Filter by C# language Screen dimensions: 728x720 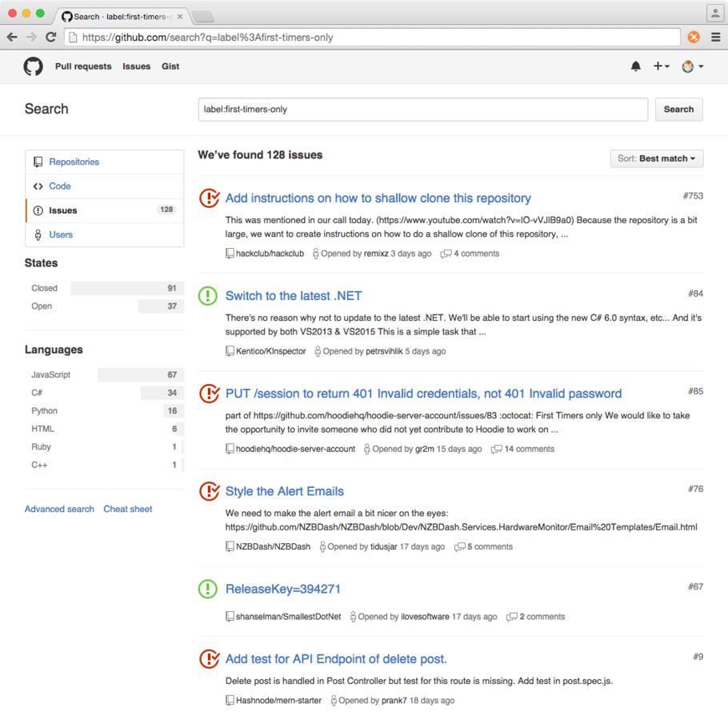[105, 393]
